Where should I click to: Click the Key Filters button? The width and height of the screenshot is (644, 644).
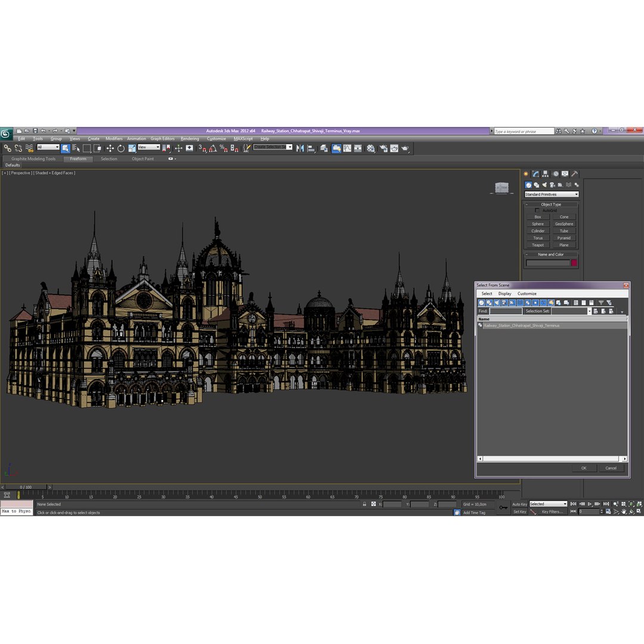pyautogui.click(x=552, y=512)
